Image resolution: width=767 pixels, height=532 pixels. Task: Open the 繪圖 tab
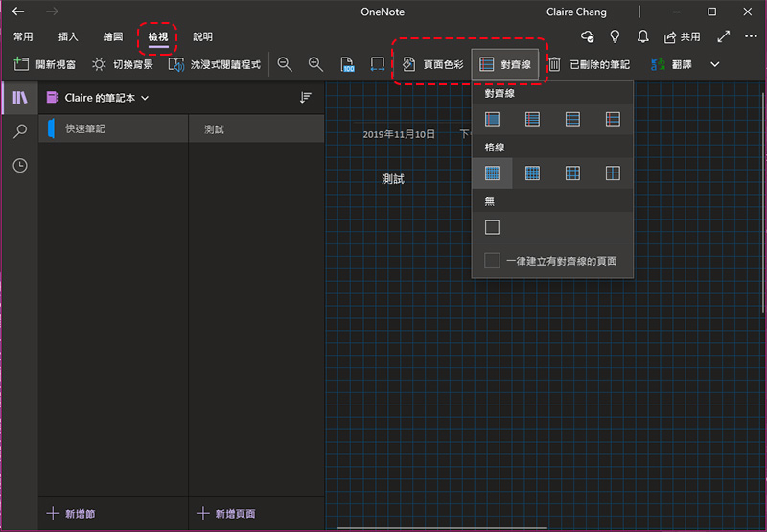coord(113,36)
